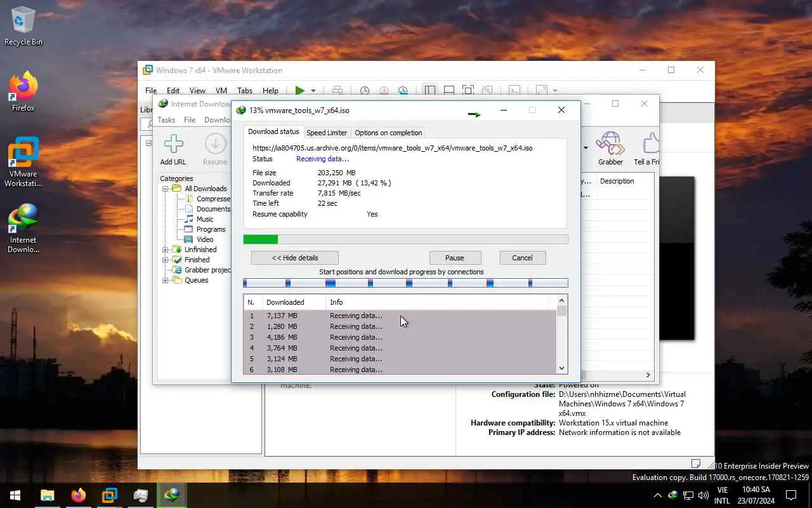Click the Tell a Friend thumbs-up icon
This screenshot has height=508, width=812.
point(650,144)
